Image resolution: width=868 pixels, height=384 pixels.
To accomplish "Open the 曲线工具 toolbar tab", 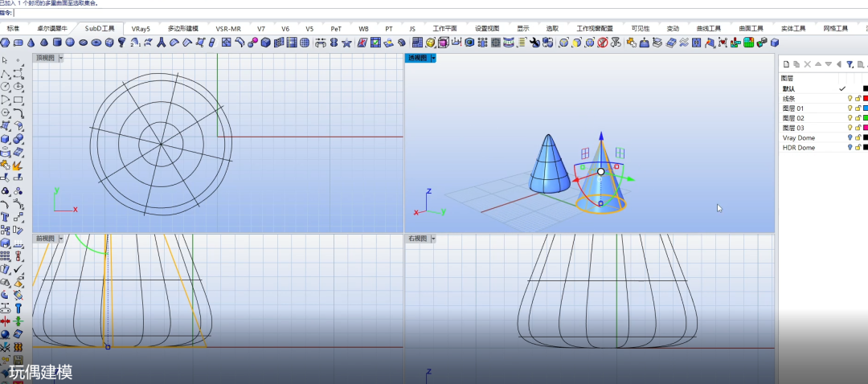I will coord(709,29).
